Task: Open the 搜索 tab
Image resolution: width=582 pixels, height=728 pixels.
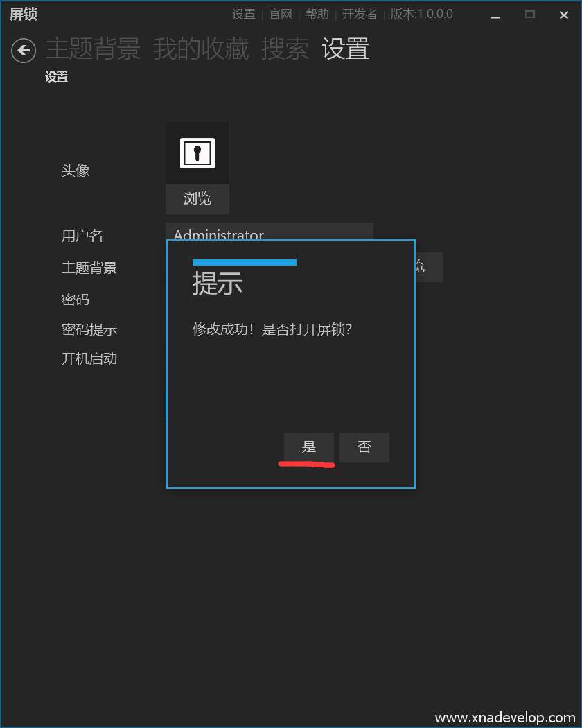Action: [285, 49]
